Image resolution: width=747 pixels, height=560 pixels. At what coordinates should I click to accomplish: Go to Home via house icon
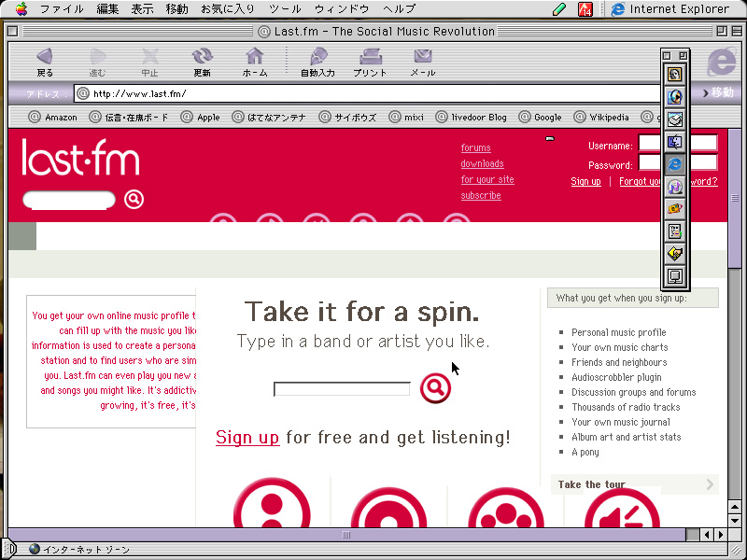pyautogui.click(x=254, y=56)
